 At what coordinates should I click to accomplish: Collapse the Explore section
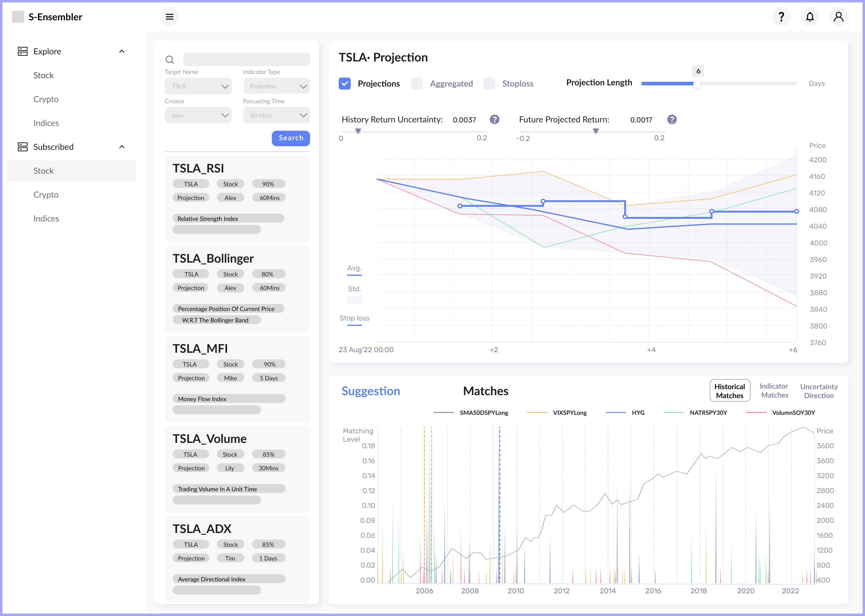click(122, 51)
